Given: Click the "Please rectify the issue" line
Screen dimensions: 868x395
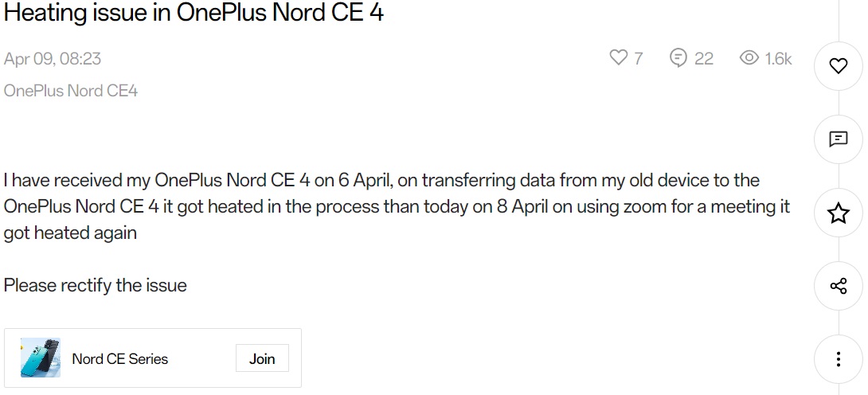Looking at the screenshot, I should point(96,285).
